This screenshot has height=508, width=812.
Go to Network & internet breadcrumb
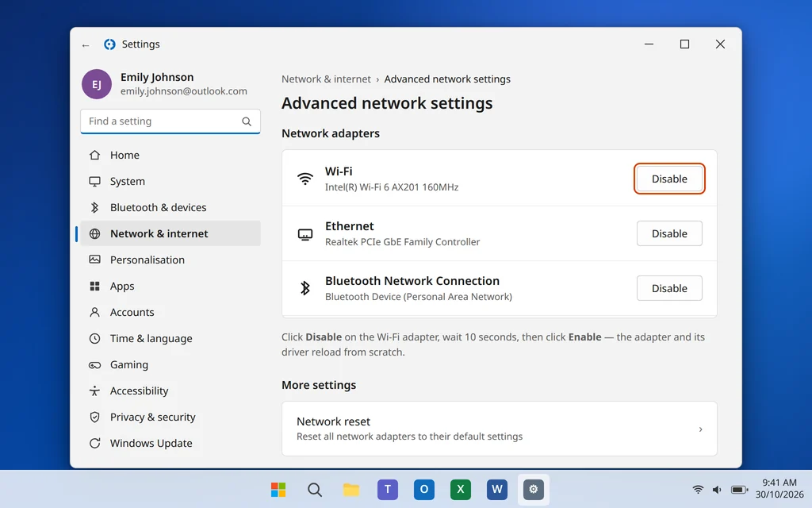point(326,79)
